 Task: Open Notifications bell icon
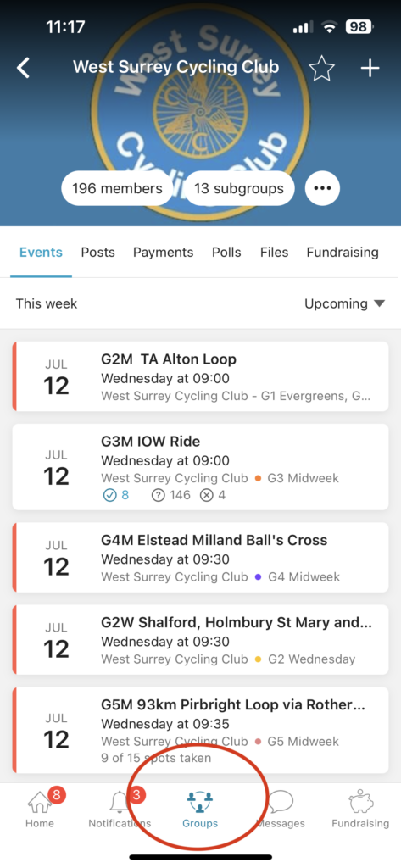(x=120, y=802)
